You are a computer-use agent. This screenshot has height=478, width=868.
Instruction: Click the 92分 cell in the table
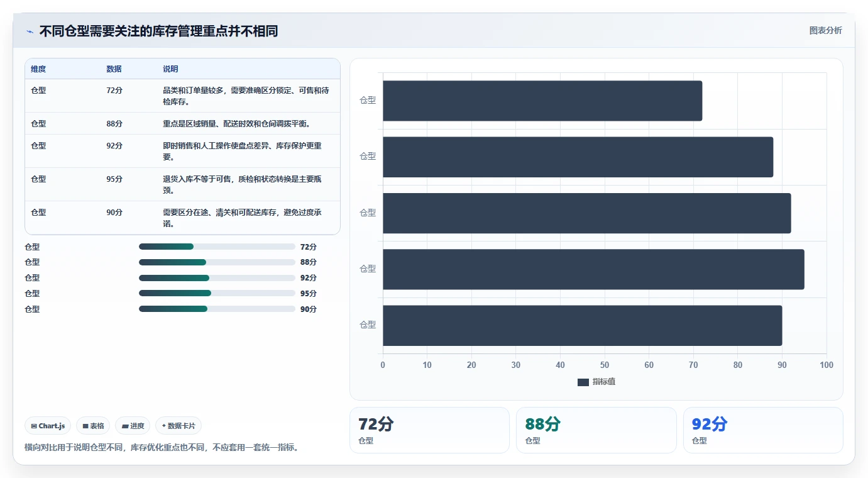click(114, 146)
